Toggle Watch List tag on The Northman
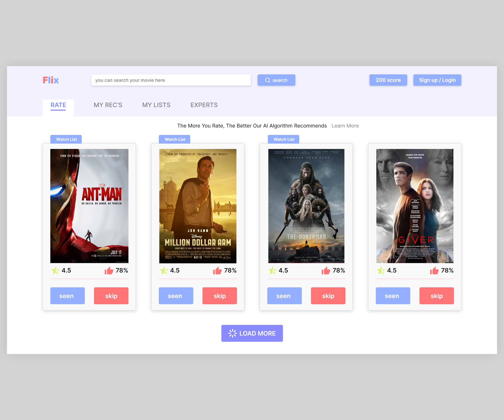 click(283, 139)
